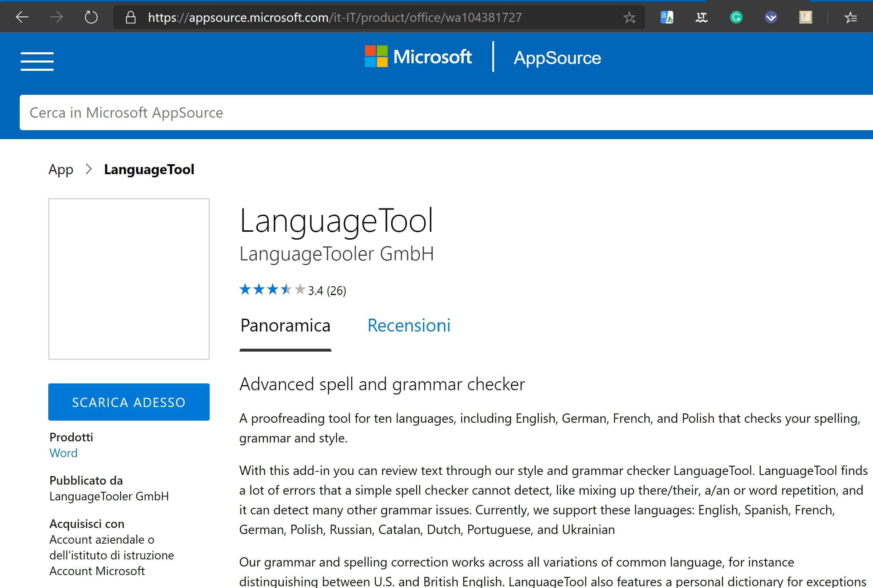873x588 pixels.
Task: Open the hamburger navigation menu
Action: click(37, 62)
